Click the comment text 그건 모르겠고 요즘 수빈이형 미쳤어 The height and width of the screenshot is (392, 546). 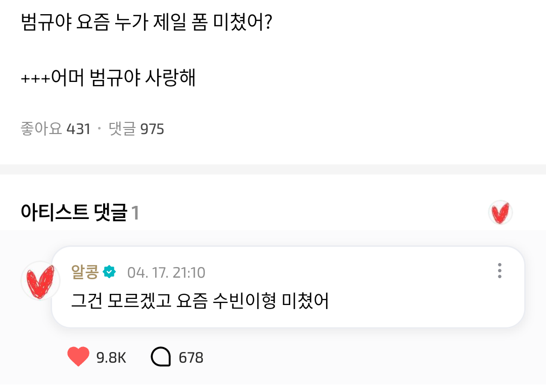(x=200, y=301)
